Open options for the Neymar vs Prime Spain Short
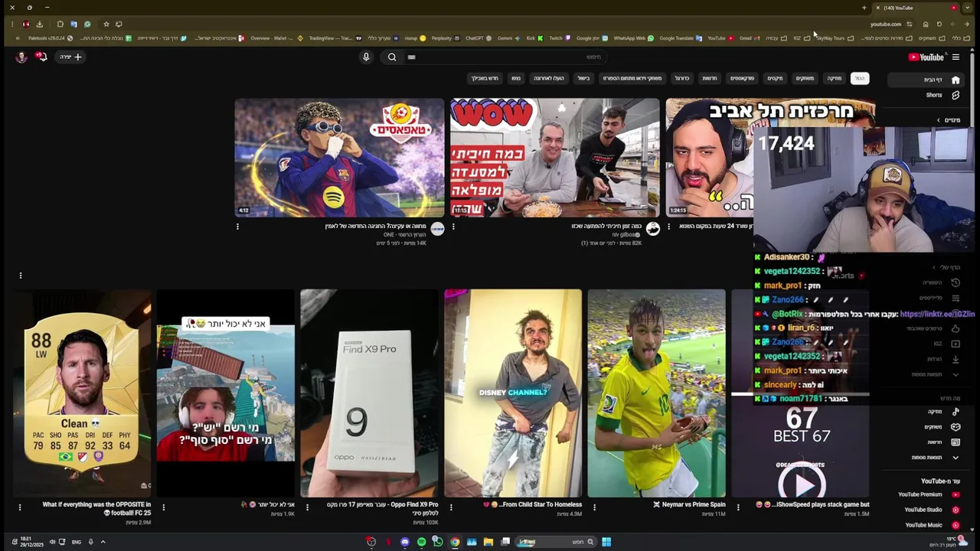The image size is (980, 551). [595, 507]
